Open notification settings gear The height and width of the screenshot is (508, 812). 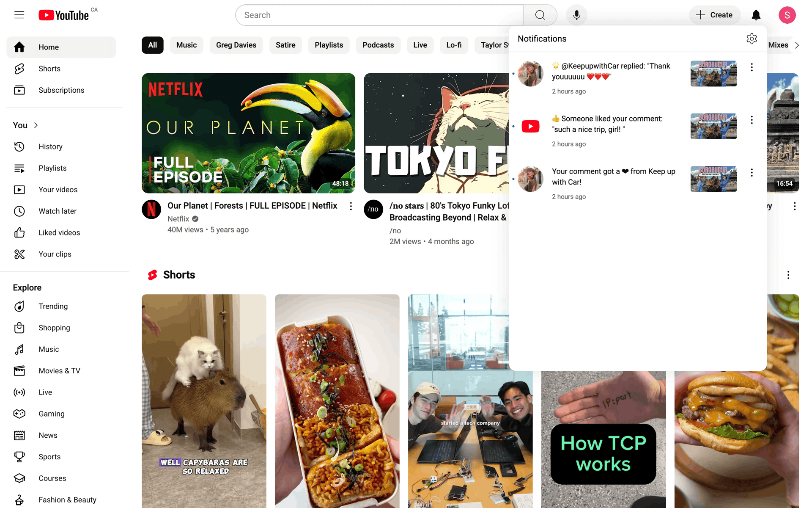[x=752, y=39]
